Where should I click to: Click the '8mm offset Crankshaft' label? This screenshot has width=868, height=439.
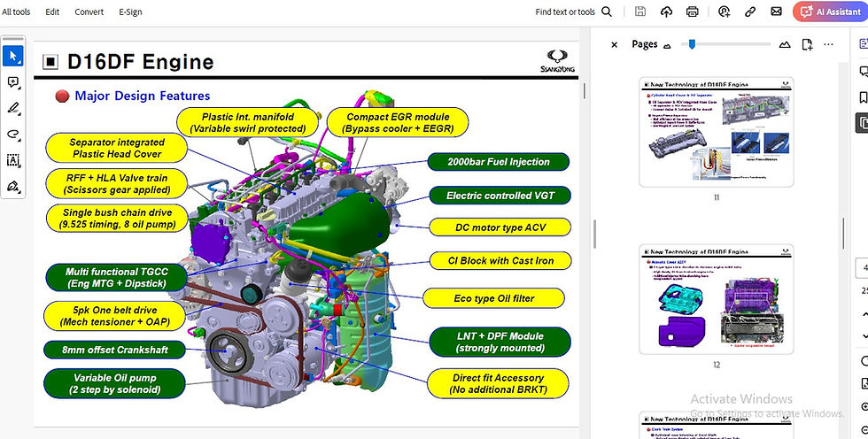[114, 350]
